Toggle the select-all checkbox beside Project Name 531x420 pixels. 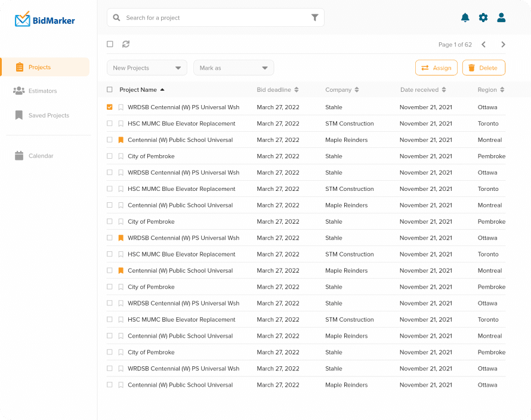tap(110, 90)
